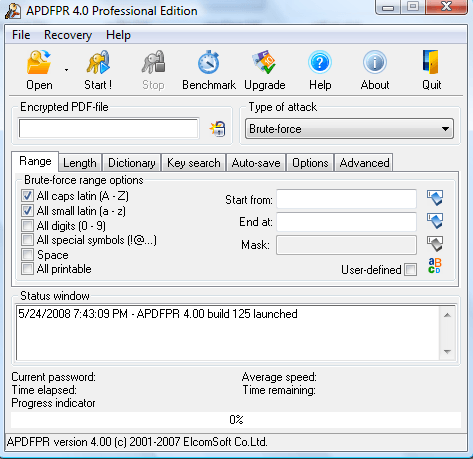
Task: Open the custom charset aBcD icon
Action: coord(435,266)
